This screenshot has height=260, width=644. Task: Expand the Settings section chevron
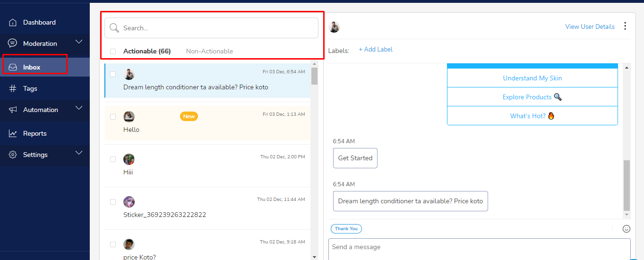tap(79, 153)
